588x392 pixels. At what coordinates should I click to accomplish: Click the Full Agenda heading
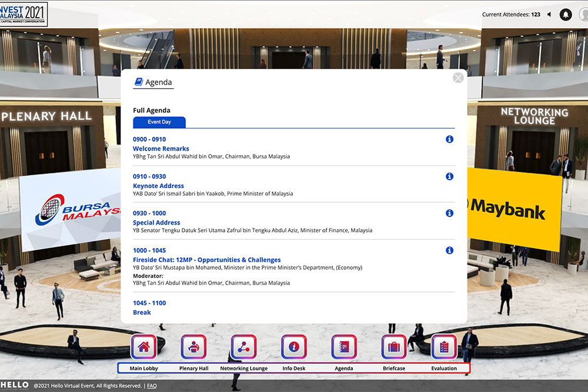(152, 110)
